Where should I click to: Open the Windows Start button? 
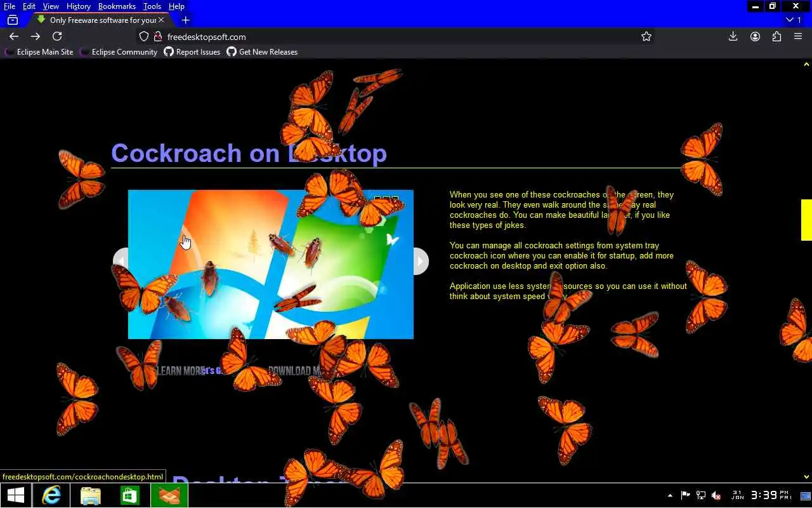(16, 495)
